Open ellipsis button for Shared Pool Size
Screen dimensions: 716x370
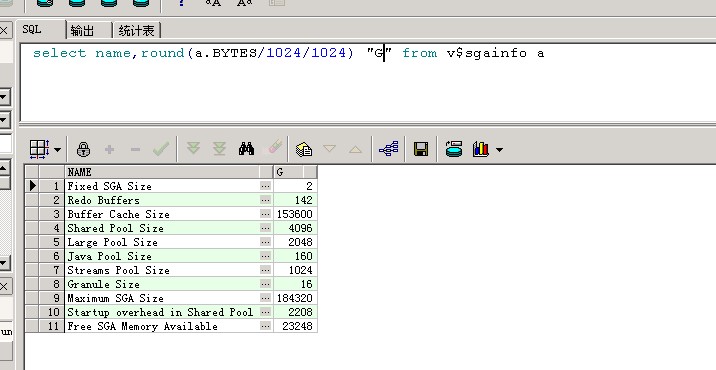coord(265,228)
